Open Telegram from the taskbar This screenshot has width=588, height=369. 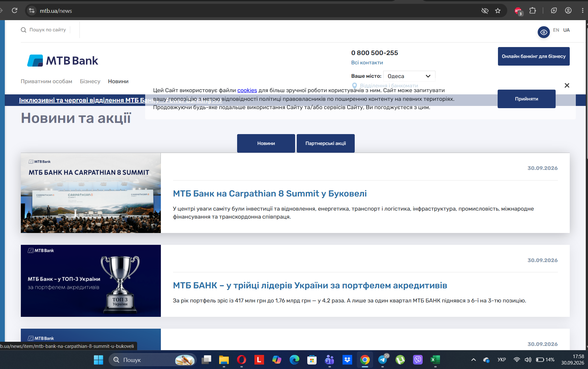(383, 360)
